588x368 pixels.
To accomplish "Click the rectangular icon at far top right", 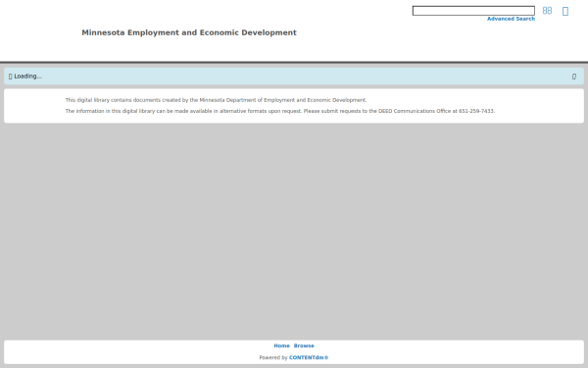I will [x=565, y=11].
